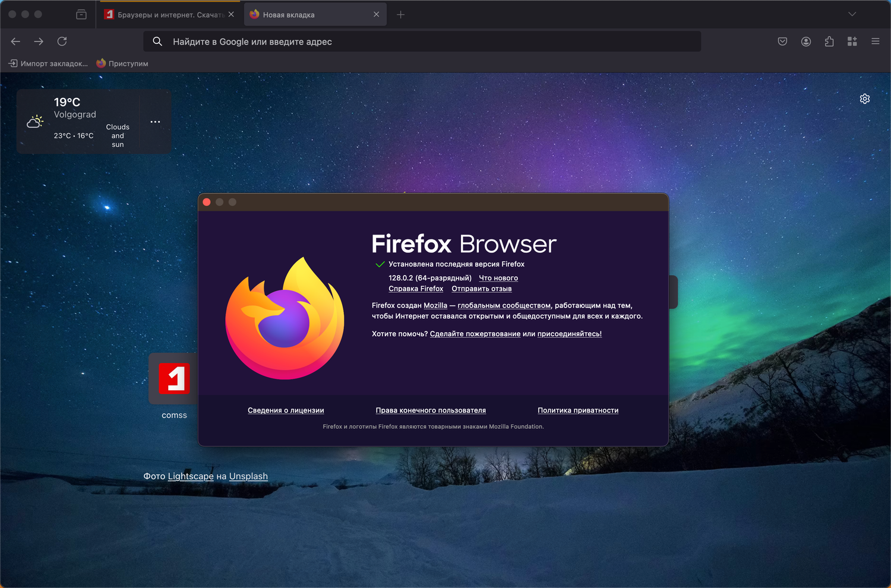Click the Firefox logo in About dialog
The image size is (891, 588).
pos(285,318)
